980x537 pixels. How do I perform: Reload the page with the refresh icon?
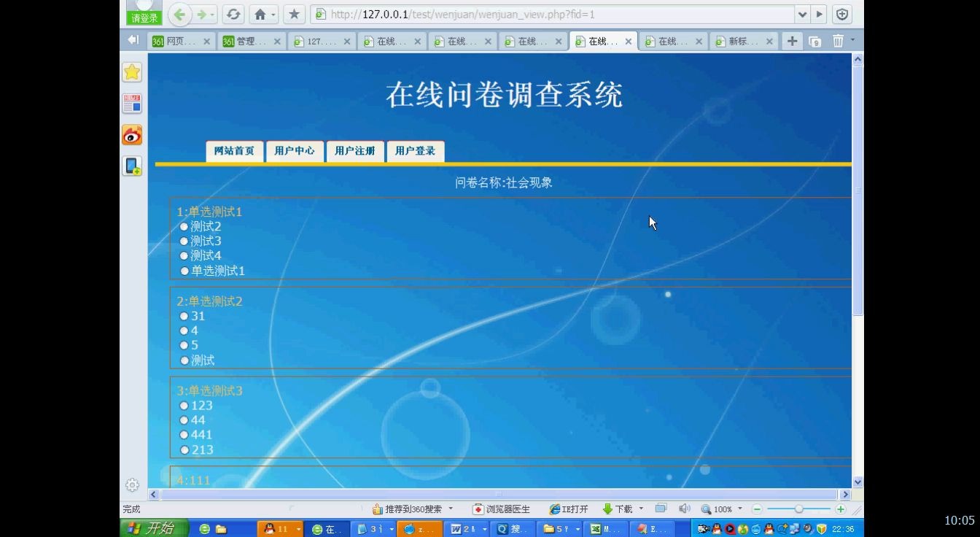(233, 15)
